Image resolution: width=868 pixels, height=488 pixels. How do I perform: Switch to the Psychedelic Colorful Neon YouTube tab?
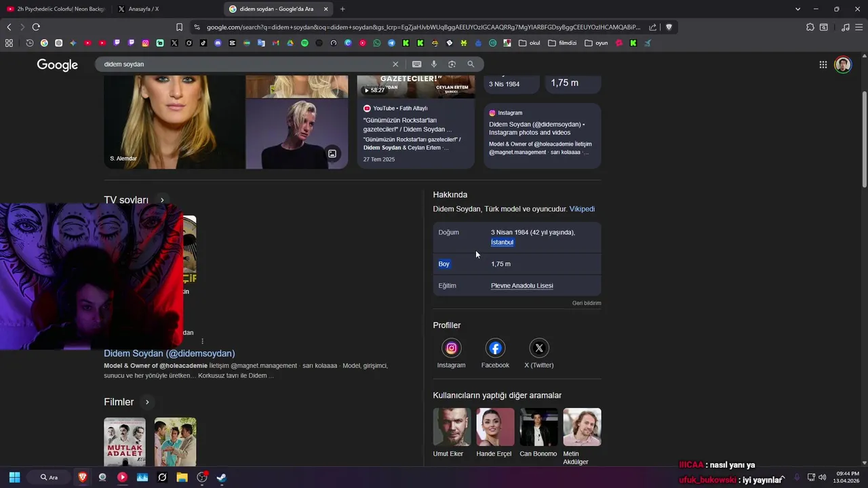[x=56, y=9]
